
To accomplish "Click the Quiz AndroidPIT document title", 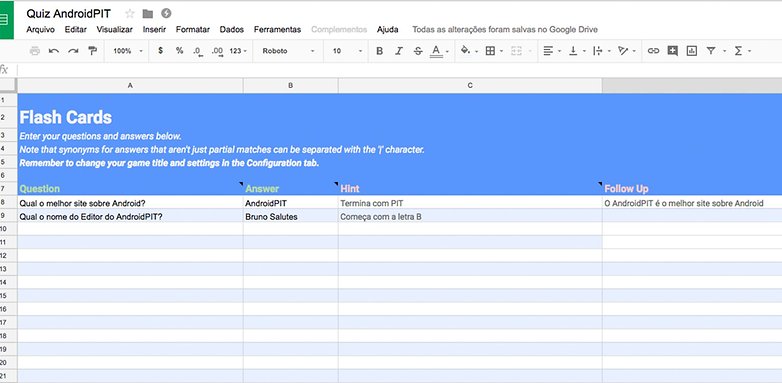I will coord(69,13).
